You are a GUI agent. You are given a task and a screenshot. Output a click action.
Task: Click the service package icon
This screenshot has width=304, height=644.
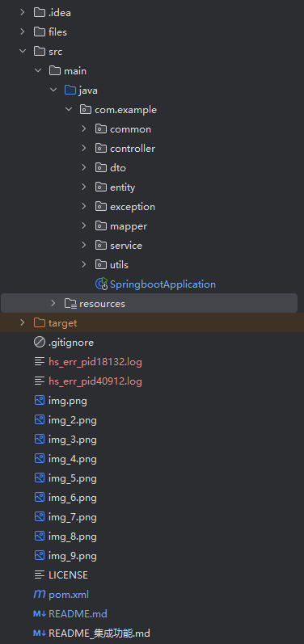tap(101, 245)
